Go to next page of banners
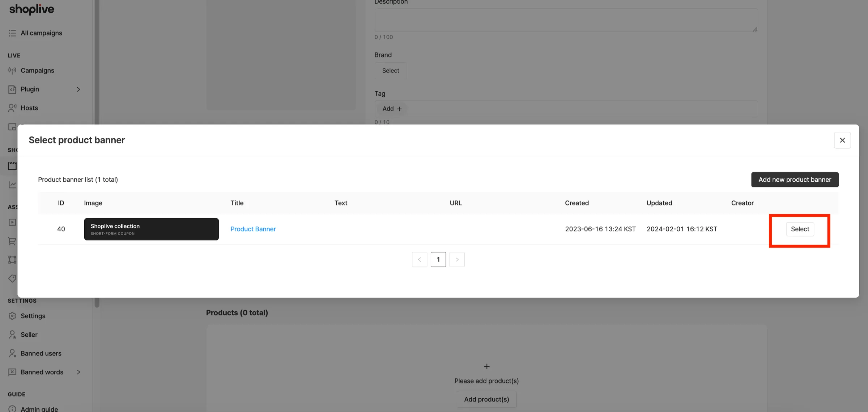868x412 pixels. coord(457,260)
